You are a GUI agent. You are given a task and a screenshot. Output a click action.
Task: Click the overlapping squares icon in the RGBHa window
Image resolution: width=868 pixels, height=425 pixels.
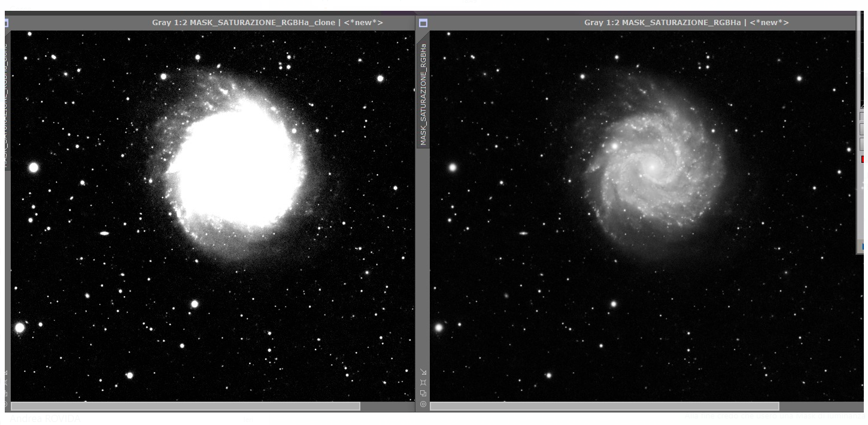[x=423, y=393]
